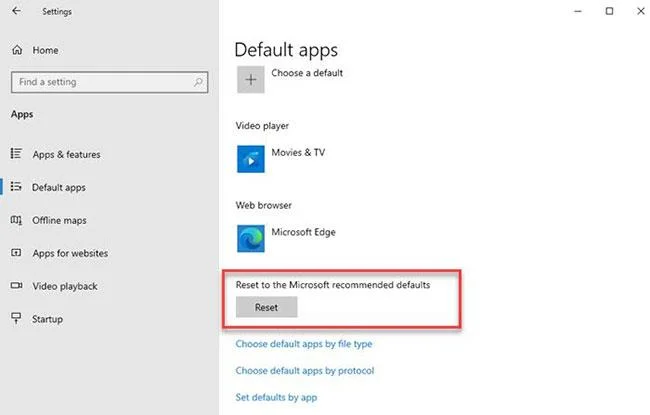
Task: Select the Apps for websites icon
Action: pos(16,252)
